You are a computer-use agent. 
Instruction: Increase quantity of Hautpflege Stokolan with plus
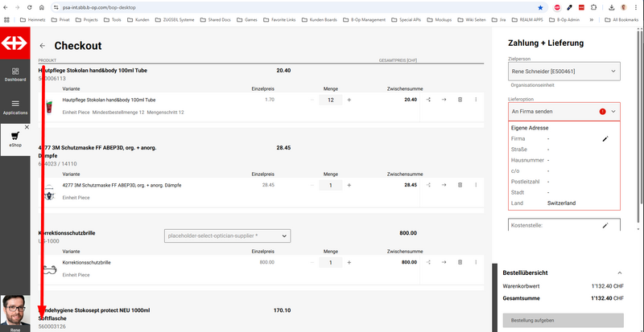click(x=349, y=100)
